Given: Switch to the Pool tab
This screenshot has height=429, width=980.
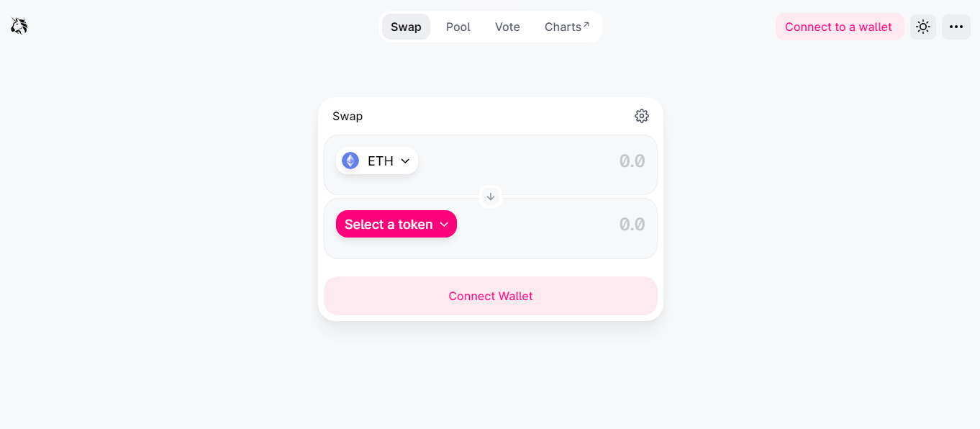Looking at the screenshot, I should pos(458,27).
